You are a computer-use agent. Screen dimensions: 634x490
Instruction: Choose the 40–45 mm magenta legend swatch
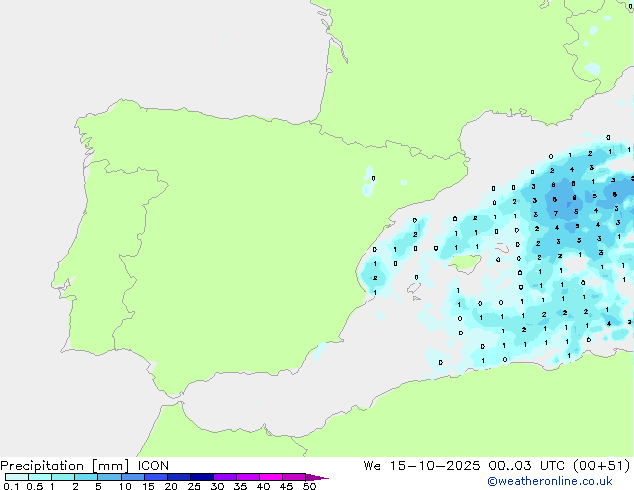[271, 477]
